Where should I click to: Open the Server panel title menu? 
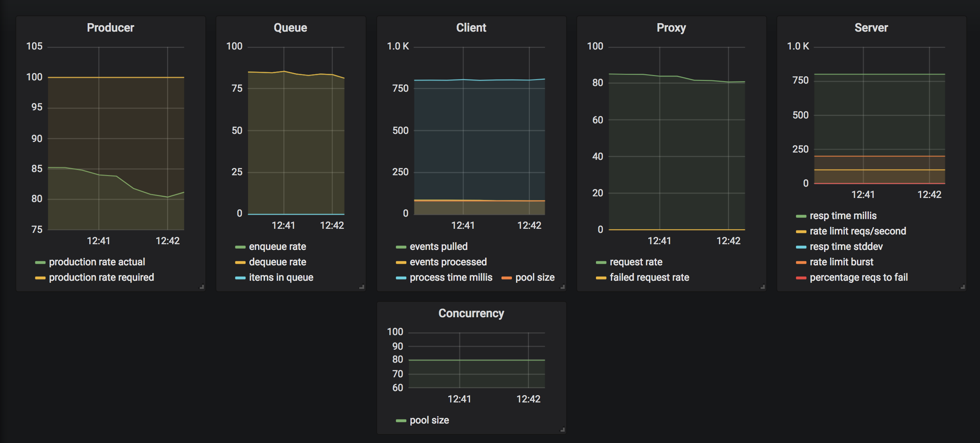tap(871, 28)
